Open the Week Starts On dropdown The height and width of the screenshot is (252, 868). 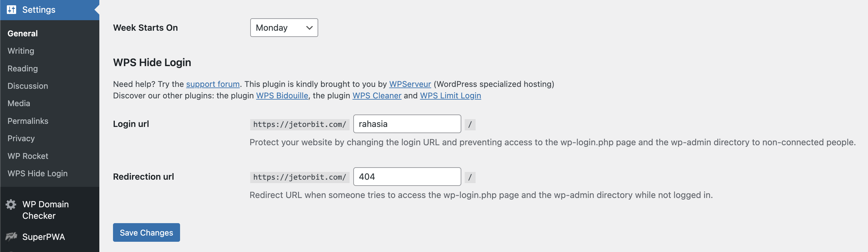284,28
